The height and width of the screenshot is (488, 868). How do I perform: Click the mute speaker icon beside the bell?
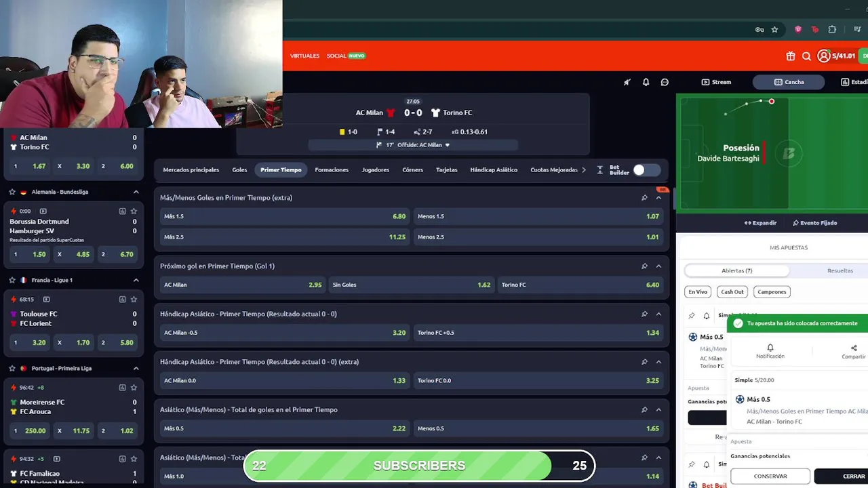627,82
